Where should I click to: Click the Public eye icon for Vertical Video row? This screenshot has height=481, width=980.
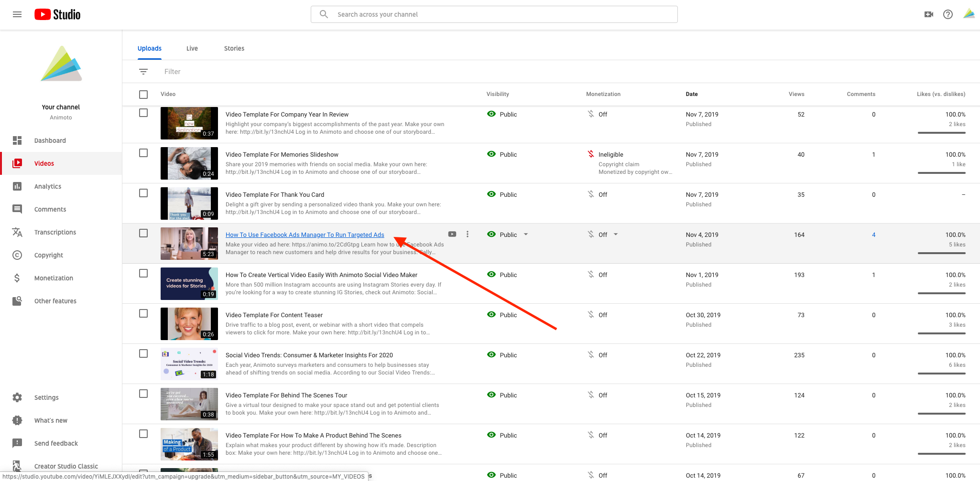(x=491, y=274)
